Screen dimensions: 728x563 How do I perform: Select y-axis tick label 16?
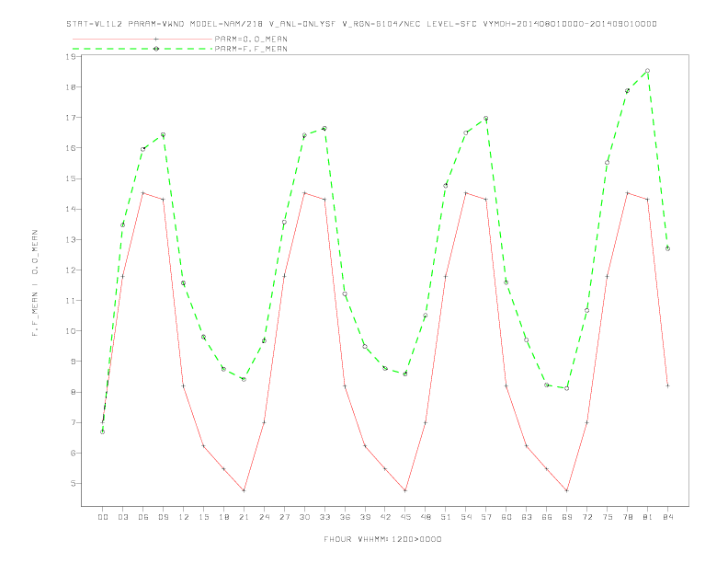tap(71, 148)
